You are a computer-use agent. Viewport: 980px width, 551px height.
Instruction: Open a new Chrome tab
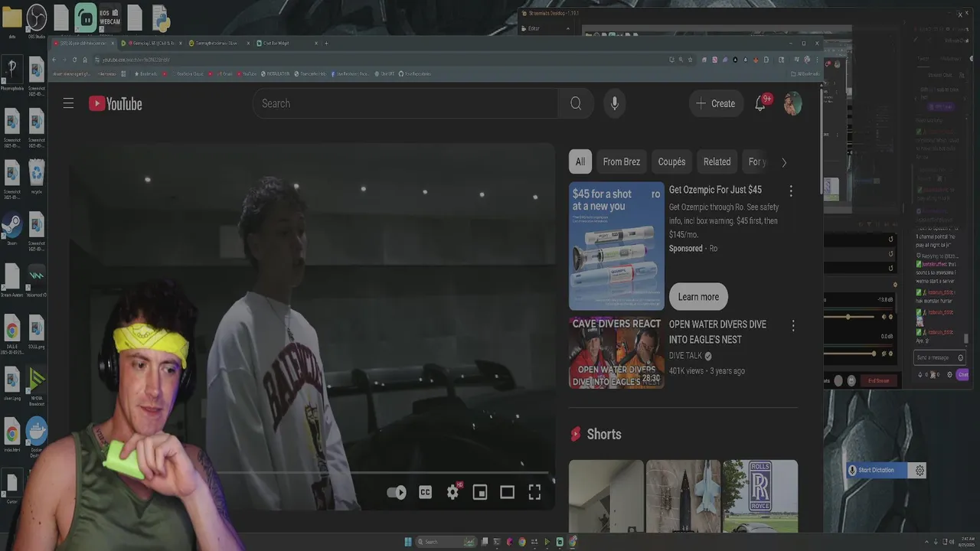(326, 44)
